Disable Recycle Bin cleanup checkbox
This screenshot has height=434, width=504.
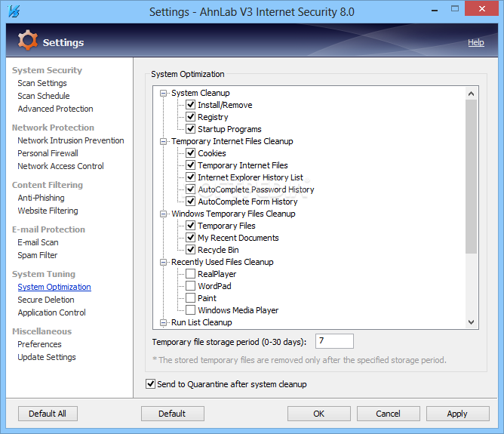tap(191, 250)
